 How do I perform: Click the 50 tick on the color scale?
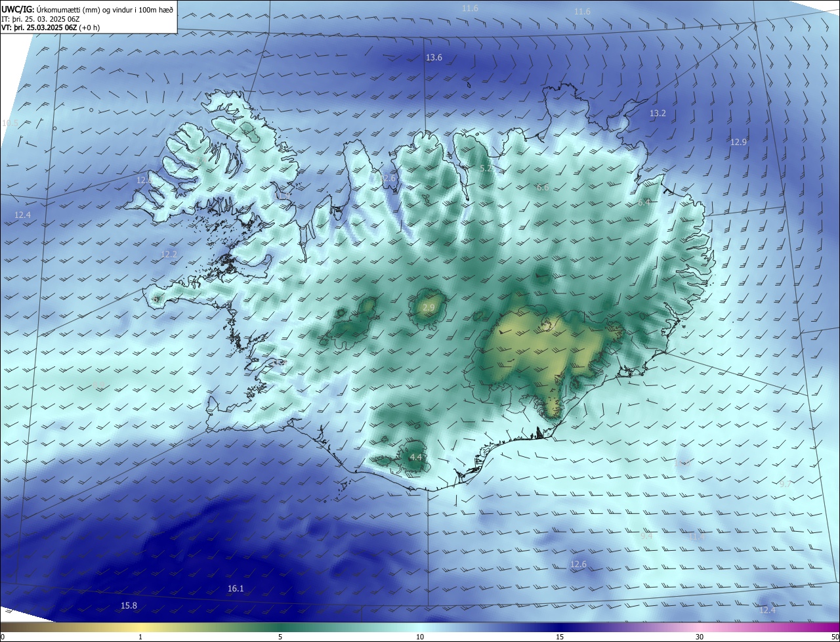[x=835, y=637]
